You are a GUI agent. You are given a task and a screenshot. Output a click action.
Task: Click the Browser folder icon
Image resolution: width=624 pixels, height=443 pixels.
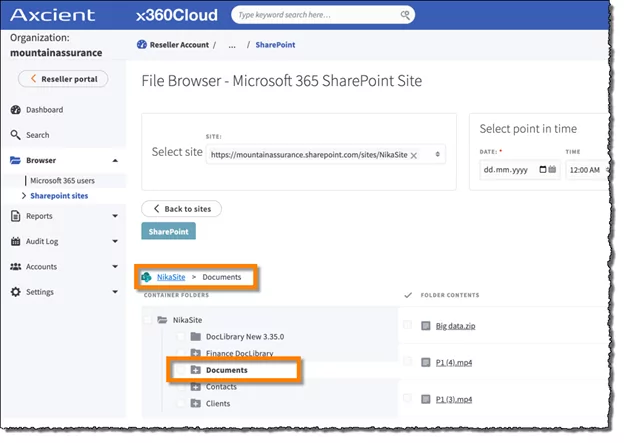pos(15,160)
